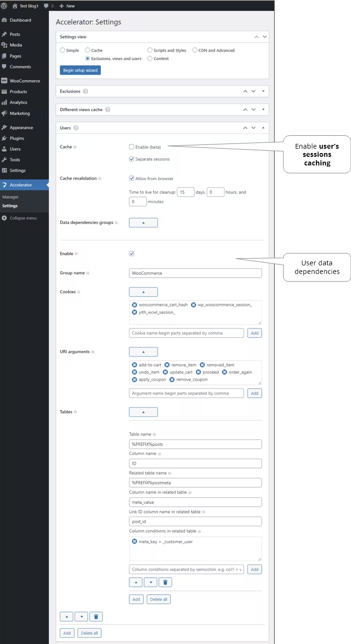Delete the meta_key column condition tag

click(x=135, y=542)
